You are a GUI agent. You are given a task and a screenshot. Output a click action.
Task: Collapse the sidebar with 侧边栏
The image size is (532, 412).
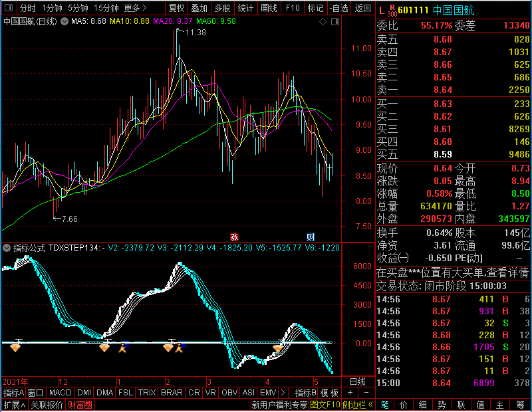[358, 405]
